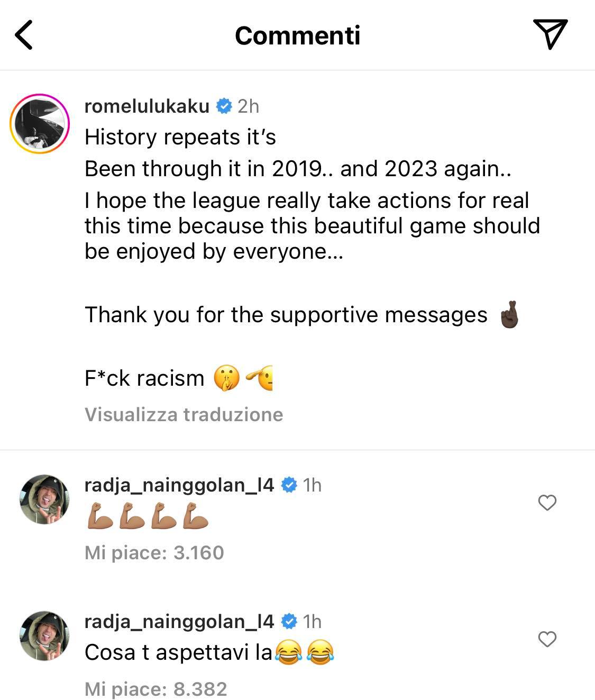This screenshot has height=700, width=595.
Task: Open avatar on the biceps emoji comment
Action: 44,499
